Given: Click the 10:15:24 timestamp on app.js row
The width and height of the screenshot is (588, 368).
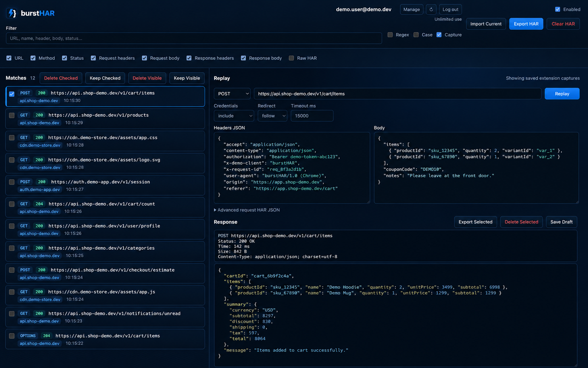Looking at the screenshot, I should pos(74,299).
